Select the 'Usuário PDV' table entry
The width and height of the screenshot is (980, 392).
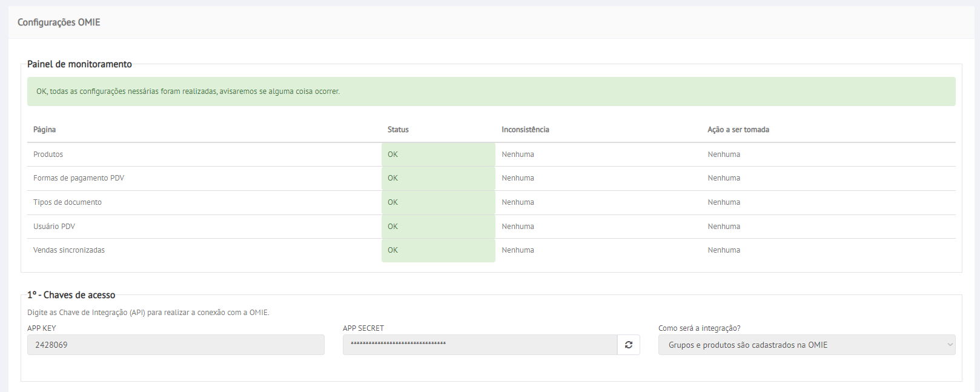pos(54,227)
